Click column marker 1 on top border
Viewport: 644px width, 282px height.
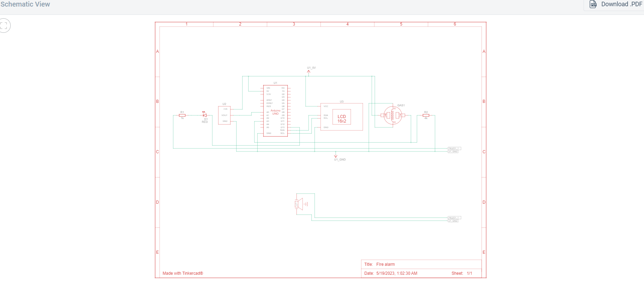point(186,24)
